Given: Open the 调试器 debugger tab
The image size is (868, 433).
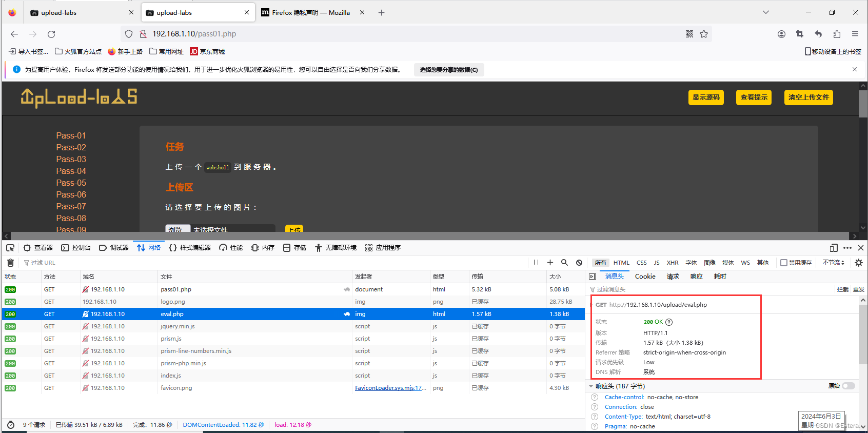Looking at the screenshot, I should coord(114,248).
